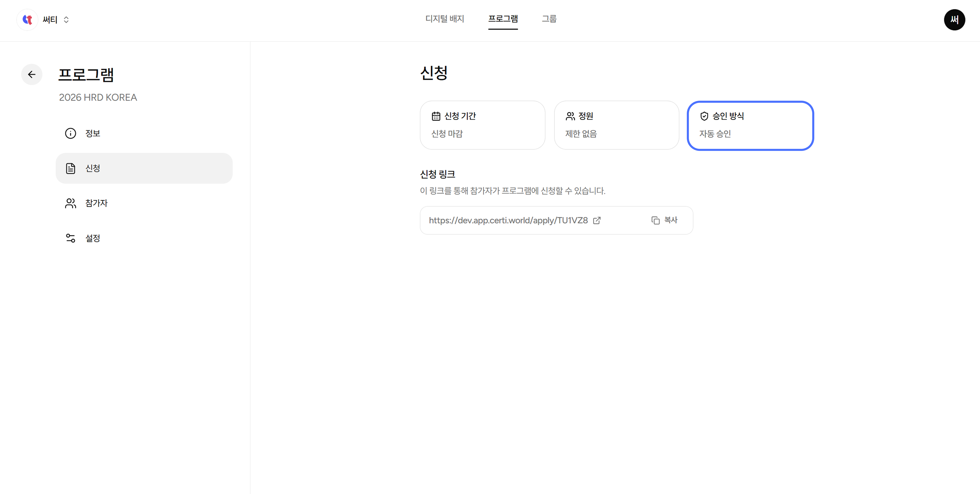
Task: Click the 신청 document icon
Action: click(x=70, y=168)
